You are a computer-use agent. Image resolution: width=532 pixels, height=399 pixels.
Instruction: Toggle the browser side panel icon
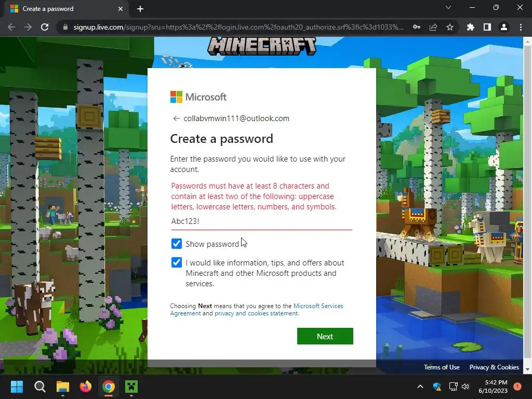pos(487,27)
